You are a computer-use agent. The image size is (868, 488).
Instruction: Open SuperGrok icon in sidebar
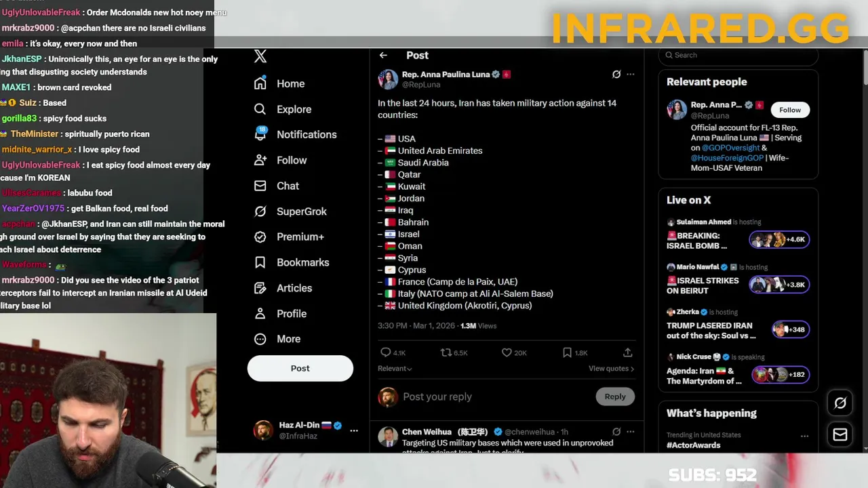point(260,211)
